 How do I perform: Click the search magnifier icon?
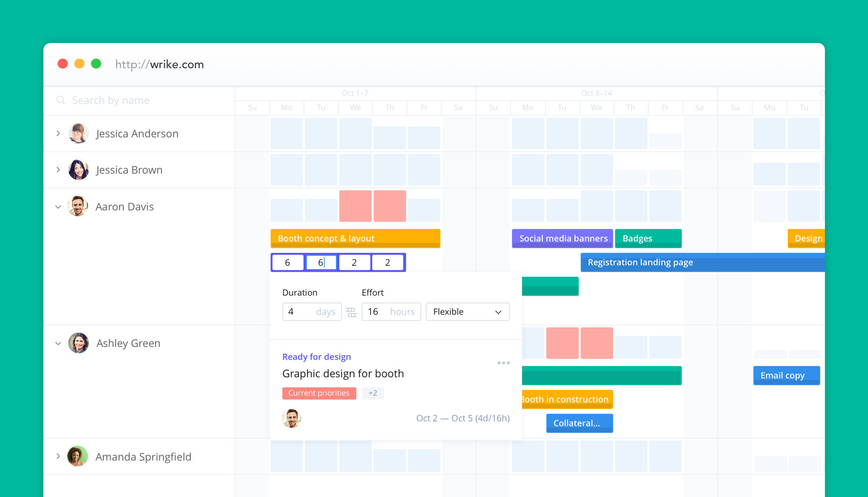(61, 100)
